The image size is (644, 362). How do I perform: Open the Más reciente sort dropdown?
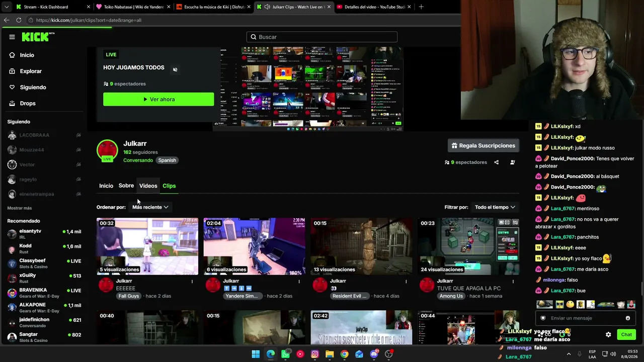[x=150, y=207]
